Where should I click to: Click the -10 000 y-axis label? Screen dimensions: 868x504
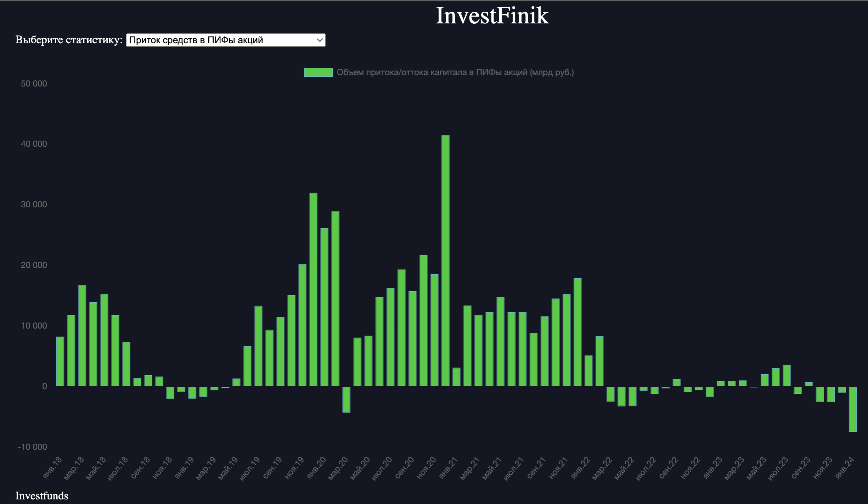point(32,447)
